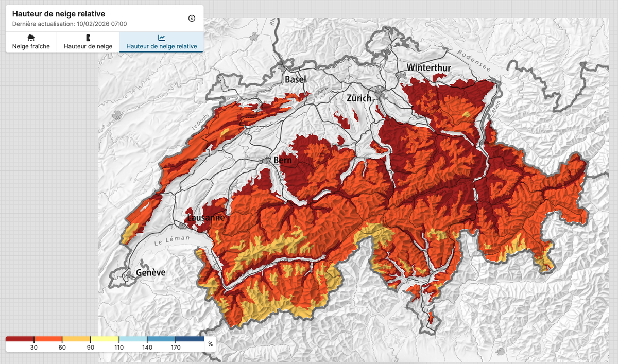The height and width of the screenshot is (364, 618).
Task: Click the light blue legend swatch 110–140%
Action: (133, 339)
